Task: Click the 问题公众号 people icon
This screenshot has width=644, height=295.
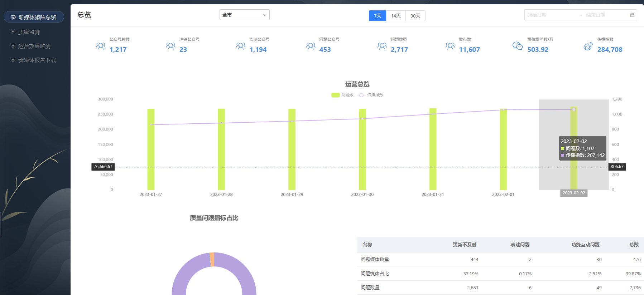Action: coord(311,46)
